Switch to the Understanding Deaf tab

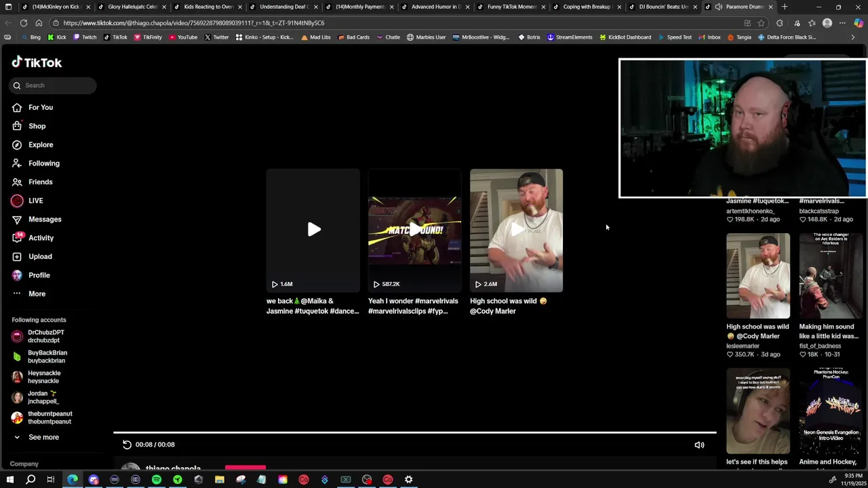(x=284, y=7)
